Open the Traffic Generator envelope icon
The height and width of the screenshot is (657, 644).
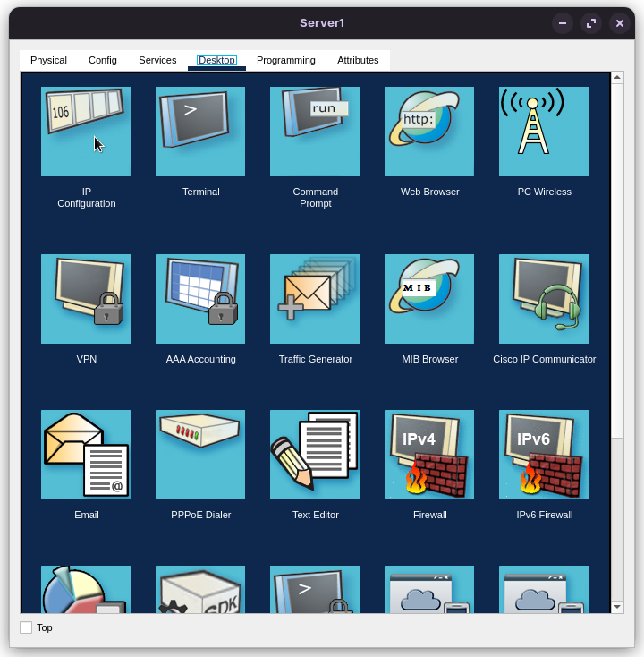[315, 299]
